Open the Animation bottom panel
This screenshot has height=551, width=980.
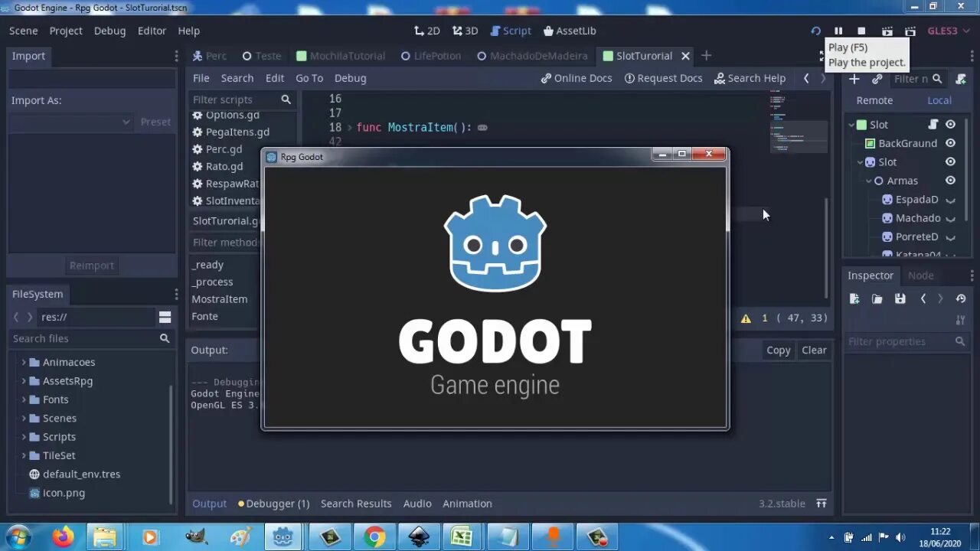(467, 504)
